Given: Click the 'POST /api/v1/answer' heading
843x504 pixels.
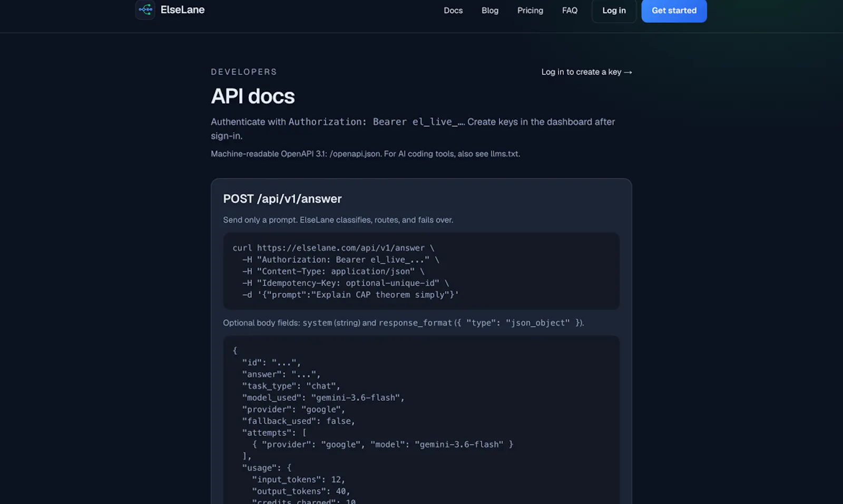Looking at the screenshot, I should point(282,199).
